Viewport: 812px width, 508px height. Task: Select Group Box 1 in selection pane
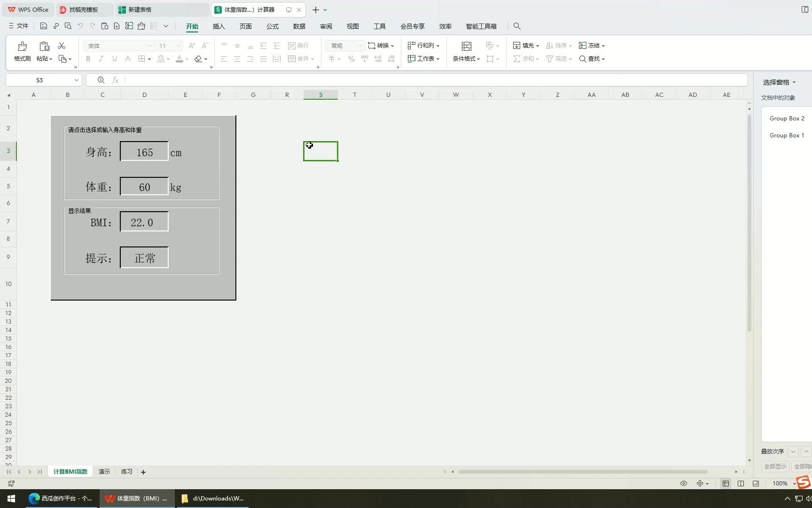[787, 135]
